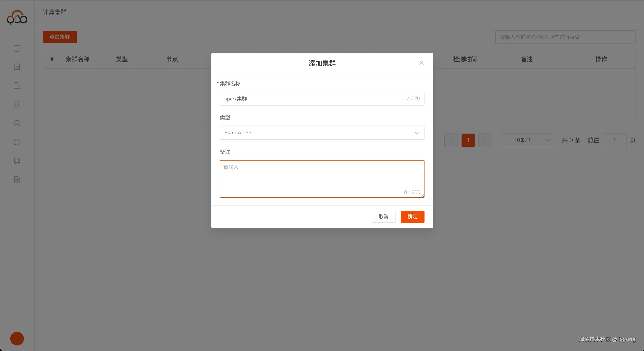
Task: Click the cloud logo at top left
Action: click(x=17, y=17)
